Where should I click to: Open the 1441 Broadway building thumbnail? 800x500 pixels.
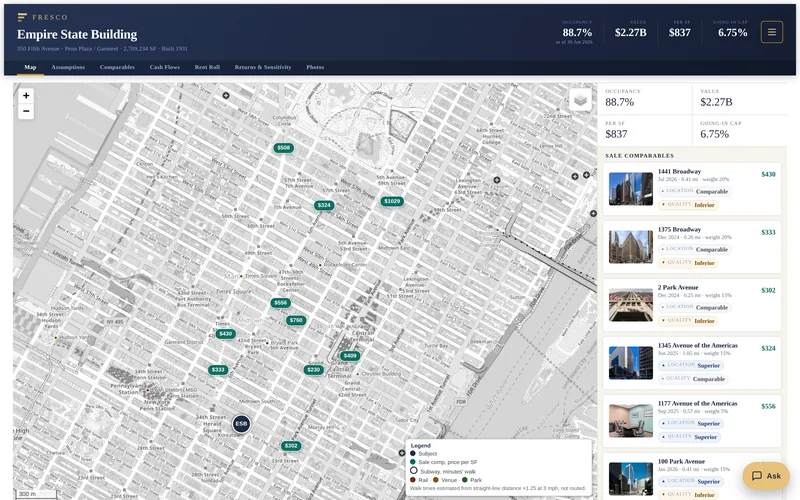(x=631, y=189)
